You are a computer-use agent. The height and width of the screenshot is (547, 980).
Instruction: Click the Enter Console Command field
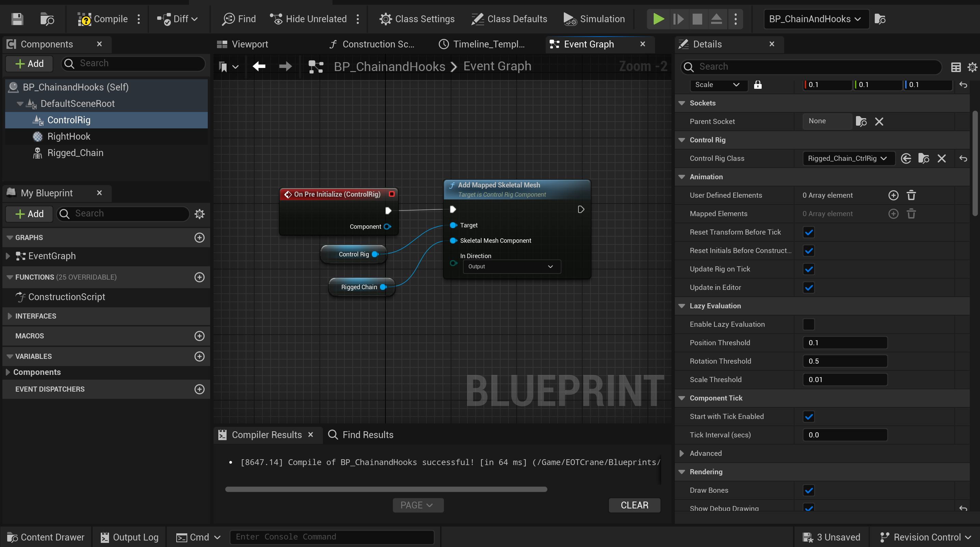[332, 537]
